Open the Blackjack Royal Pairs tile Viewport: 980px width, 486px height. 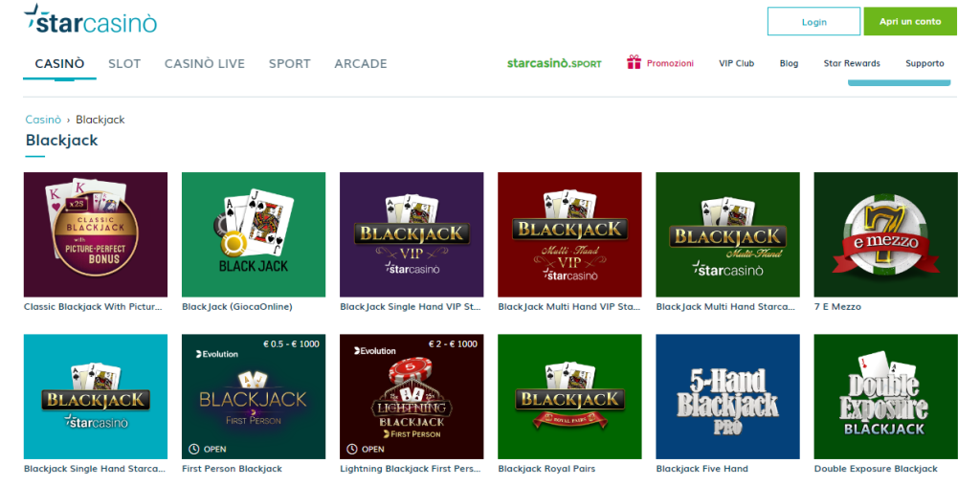570,397
